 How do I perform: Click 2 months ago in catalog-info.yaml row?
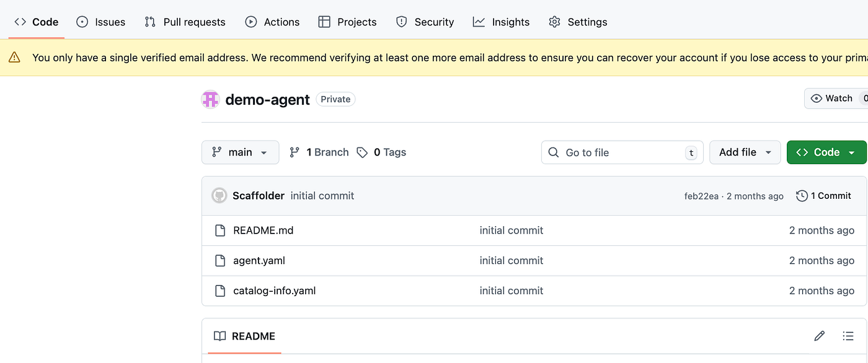click(821, 291)
